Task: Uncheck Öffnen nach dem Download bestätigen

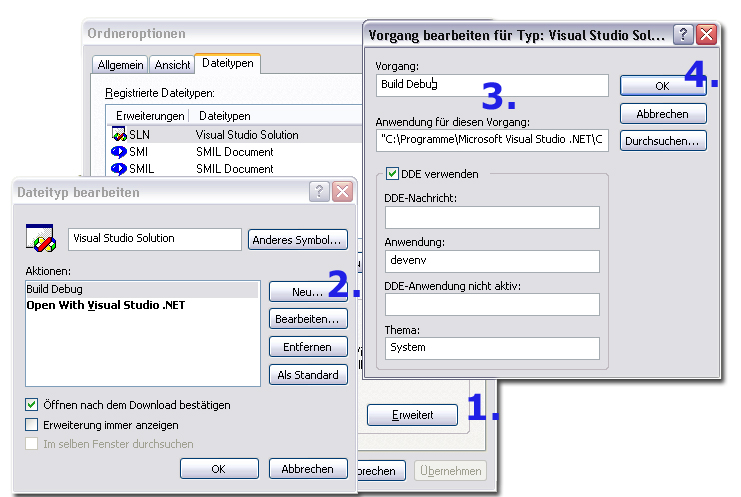Action: click(32, 405)
